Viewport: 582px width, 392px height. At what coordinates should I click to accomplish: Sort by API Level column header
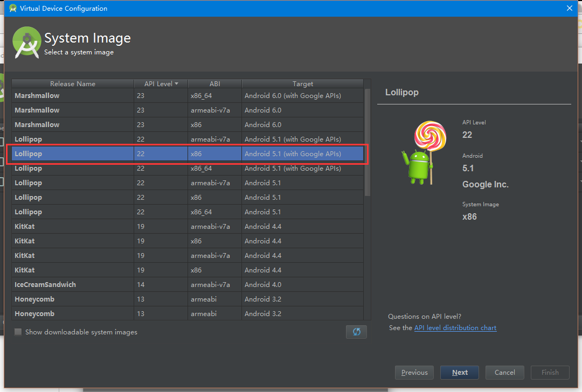(161, 83)
